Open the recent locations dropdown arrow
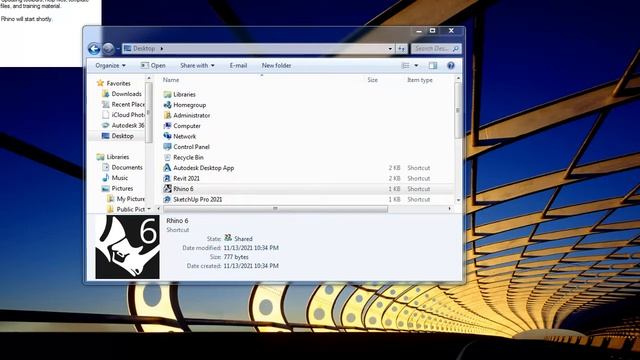The width and height of the screenshot is (640, 360). click(x=118, y=49)
